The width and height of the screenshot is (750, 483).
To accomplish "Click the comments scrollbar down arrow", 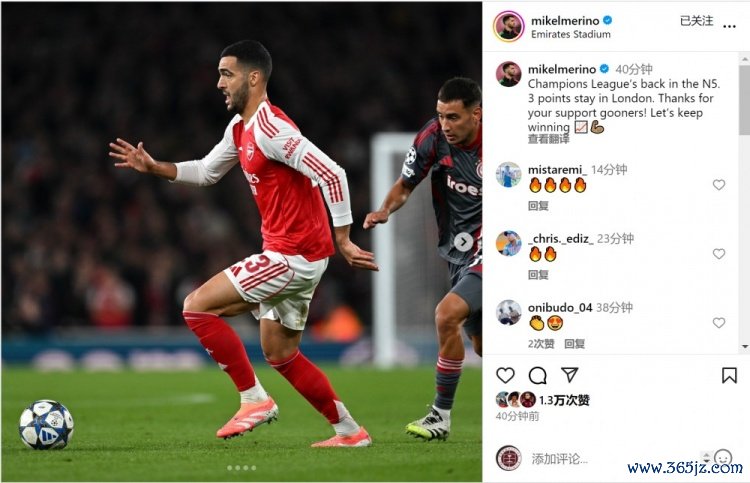I will [744, 347].
